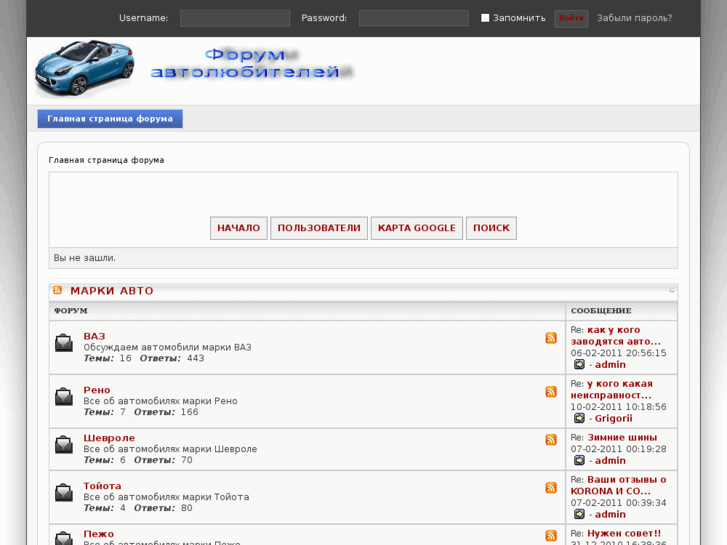Go to last post icon in ВАЗ row
The height and width of the screenshot is (545, 727).
[579, 365]
